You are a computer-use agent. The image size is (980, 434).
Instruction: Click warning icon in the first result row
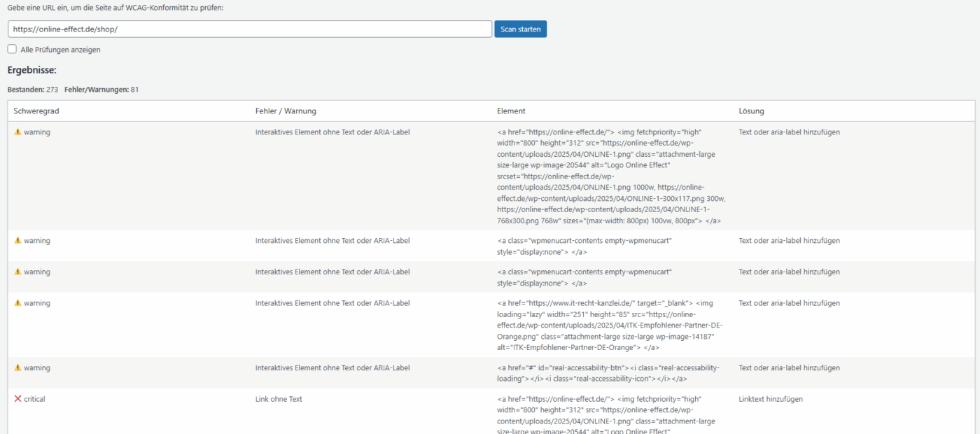click(x=17, y=132)
